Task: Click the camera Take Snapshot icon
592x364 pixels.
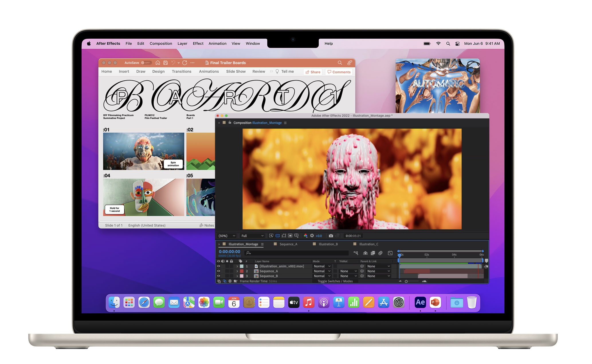Action: [x=331, y=236]
